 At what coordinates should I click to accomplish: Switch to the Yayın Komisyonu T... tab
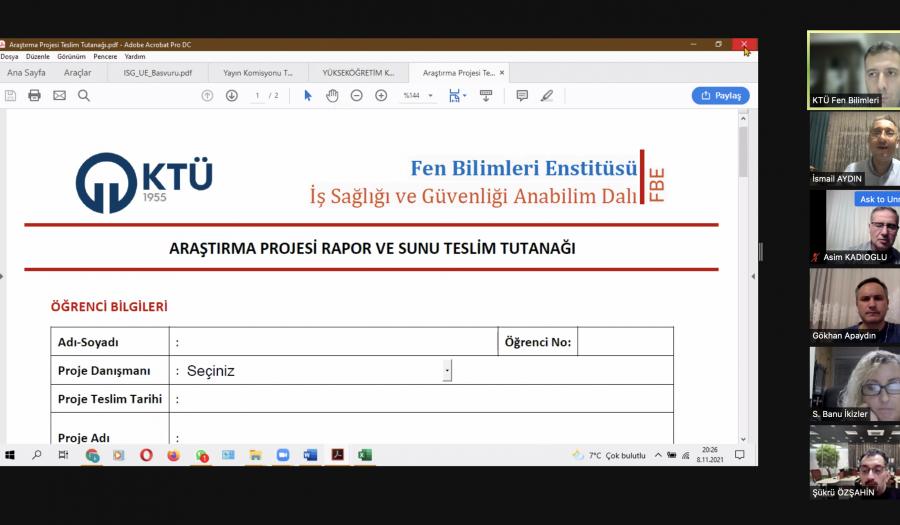coord(258,73)
